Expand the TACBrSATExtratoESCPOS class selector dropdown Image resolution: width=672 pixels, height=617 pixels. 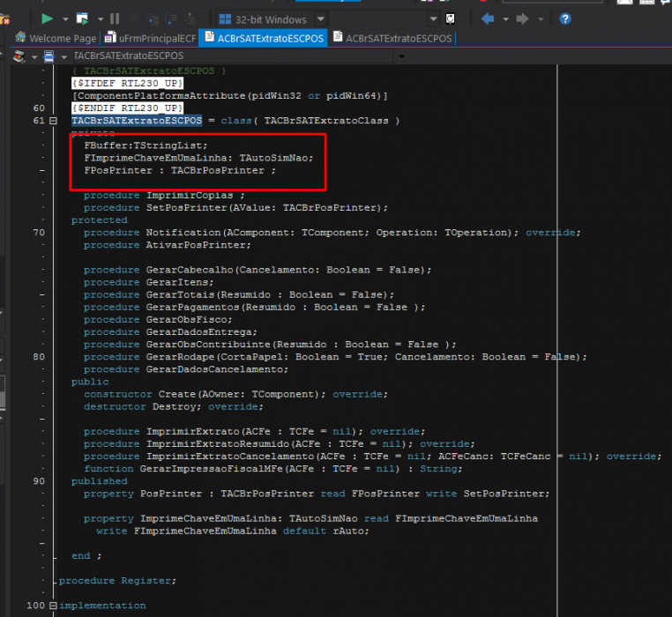[401, 56]
